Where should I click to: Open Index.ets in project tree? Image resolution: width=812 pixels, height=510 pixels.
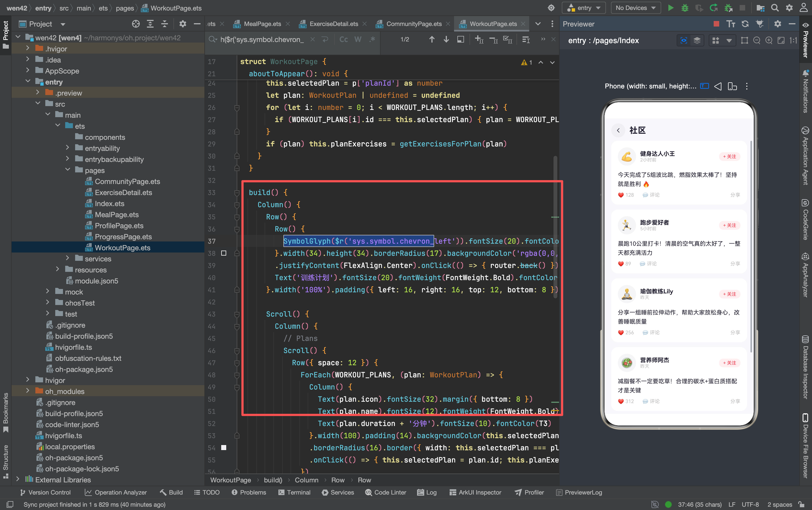109,203
